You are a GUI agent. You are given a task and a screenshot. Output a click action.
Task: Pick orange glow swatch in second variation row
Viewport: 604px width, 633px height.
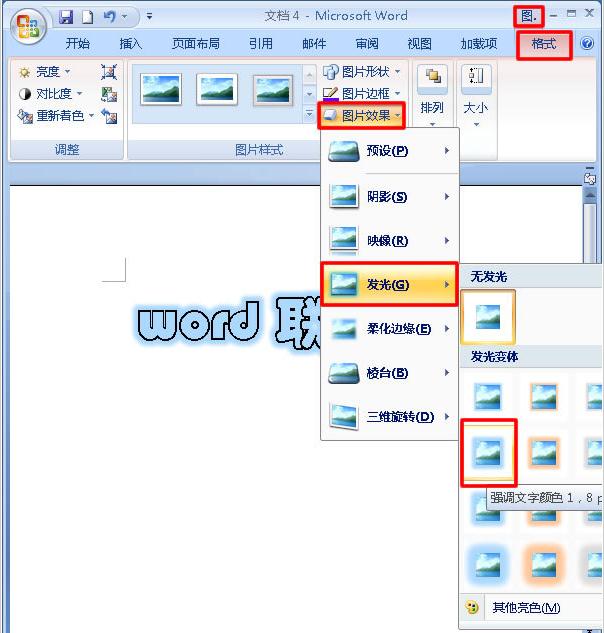click(544, 453)
